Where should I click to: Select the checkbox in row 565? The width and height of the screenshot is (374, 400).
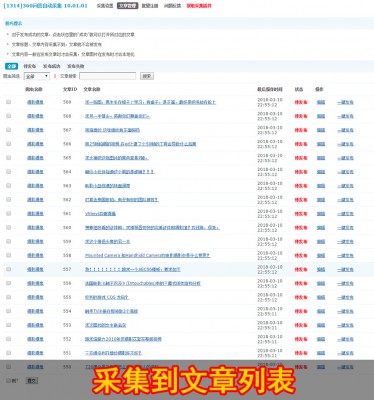click(x=8, y=158)
